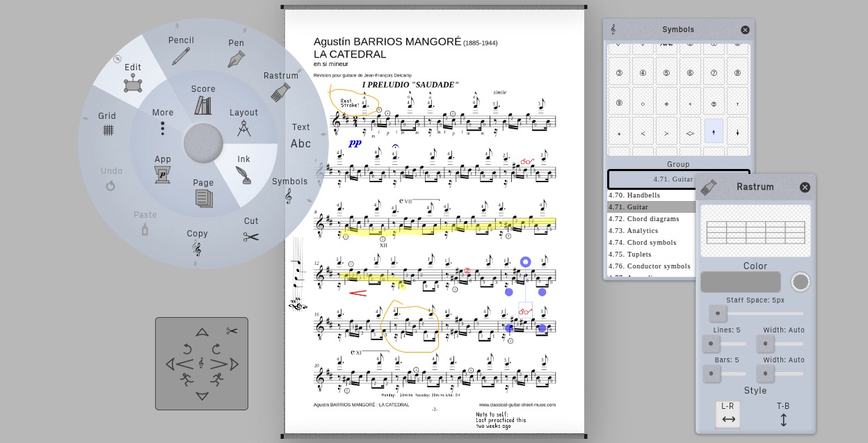868x443 pixels.
Task: Pick the highlighted up-arrow symbol
Action: [x=714, y=131]
